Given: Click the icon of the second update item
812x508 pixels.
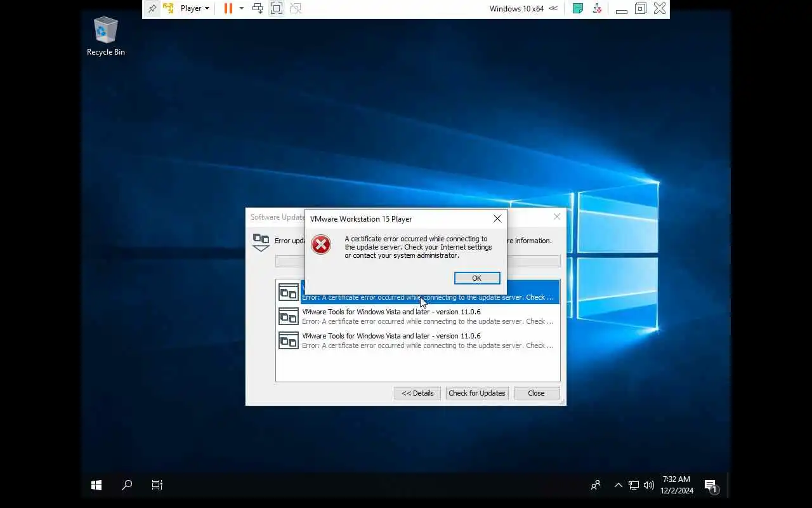Looking at the screenshot, I should click(x=289, y=316).
